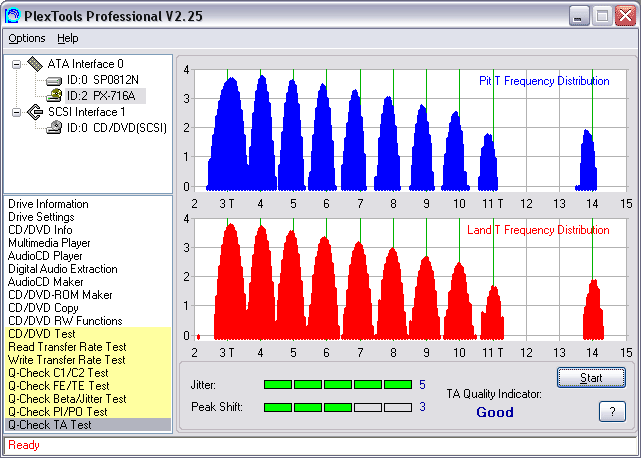This screenshot has width=641, height=458.
Task: Select Q-Check FE/TE Test
Action: pos(88,386)
